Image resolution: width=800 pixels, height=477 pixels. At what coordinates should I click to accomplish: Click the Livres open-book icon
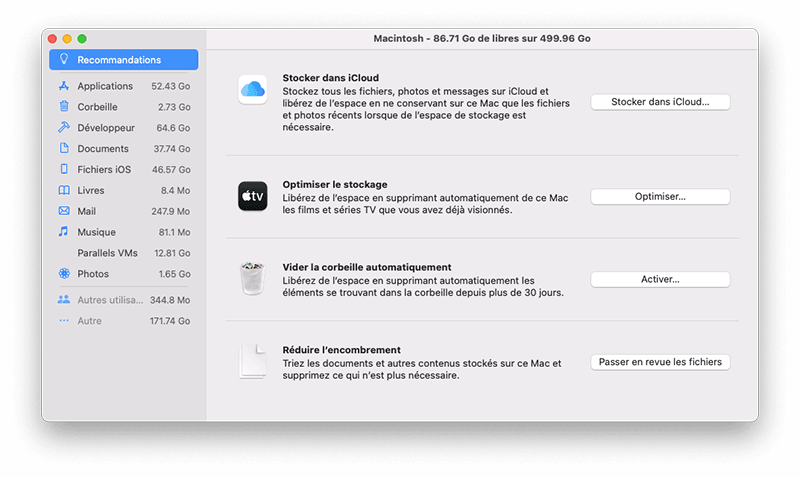tap(64, 190)
